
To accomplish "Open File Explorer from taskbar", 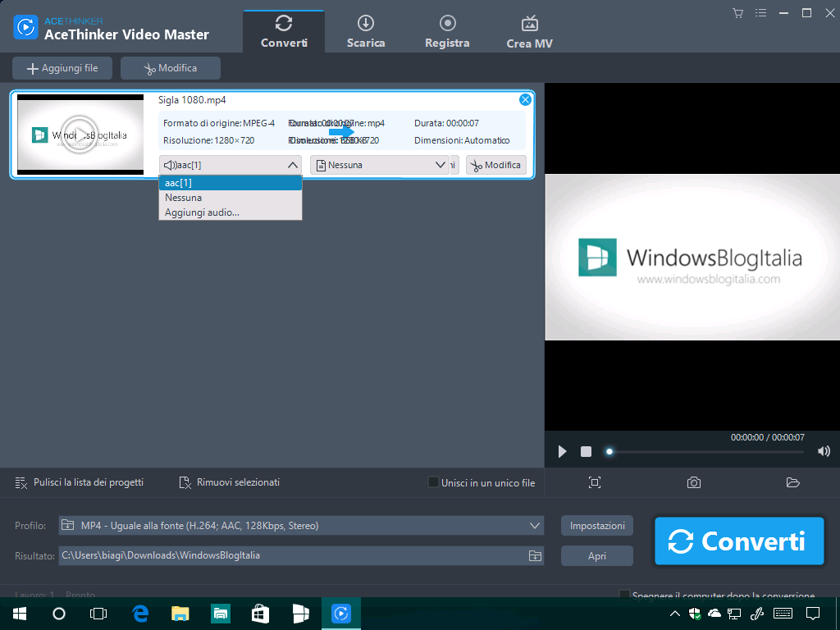I will [180, 614].
